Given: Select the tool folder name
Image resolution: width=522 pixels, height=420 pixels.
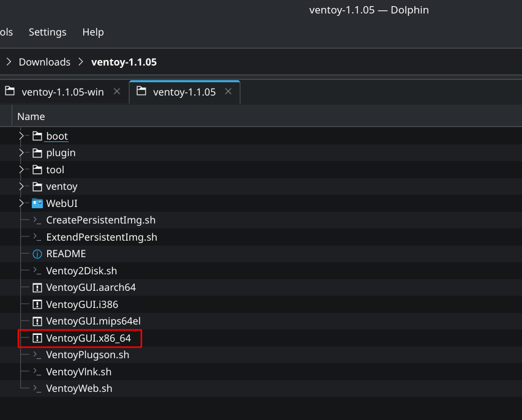Looking at the screenshot, I should coord(55,170).
